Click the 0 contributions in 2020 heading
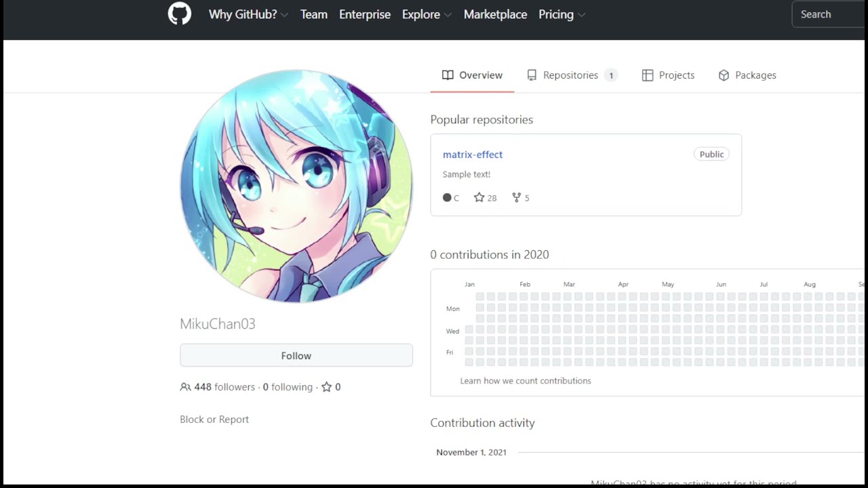 tap(490, 255)
